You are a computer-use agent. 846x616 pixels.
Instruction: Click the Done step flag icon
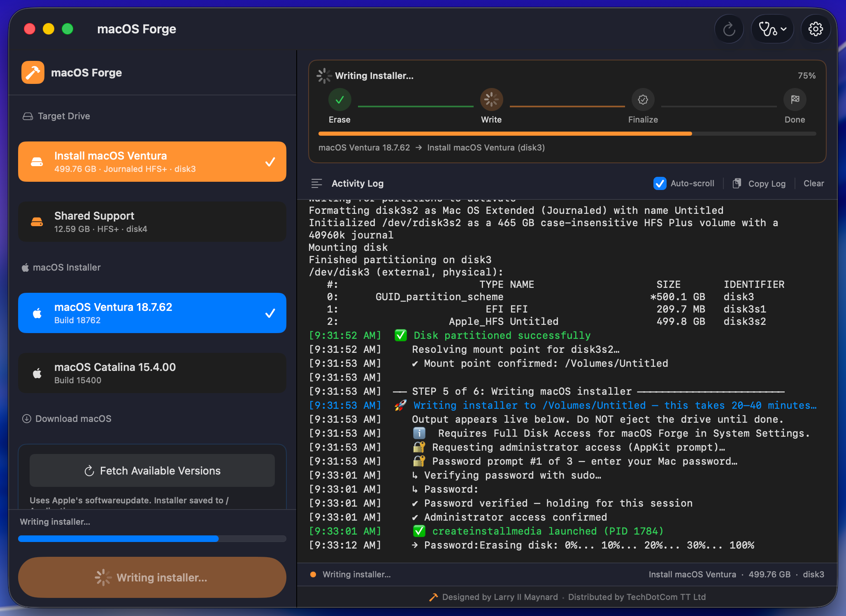coord(795,100)
